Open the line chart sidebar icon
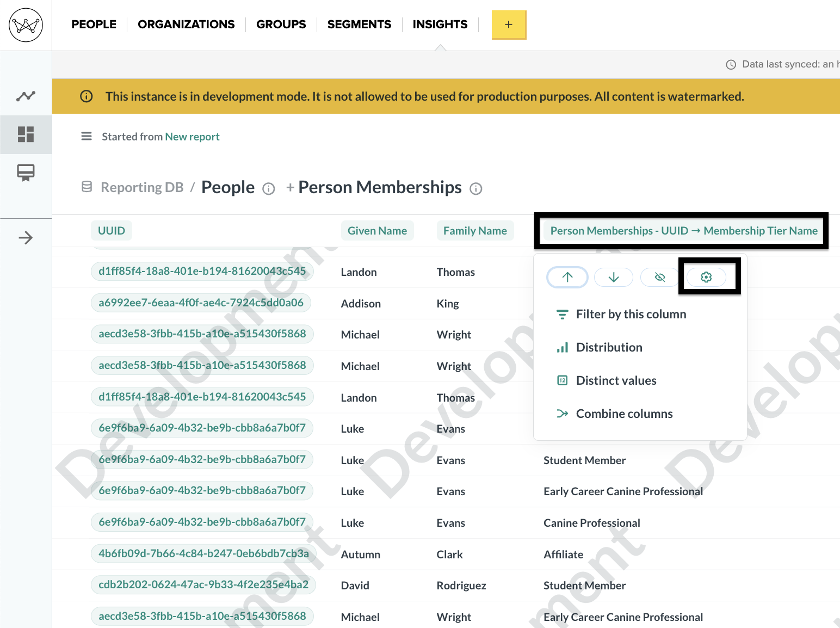Screen dimensions: 840x628 (26, 96)
